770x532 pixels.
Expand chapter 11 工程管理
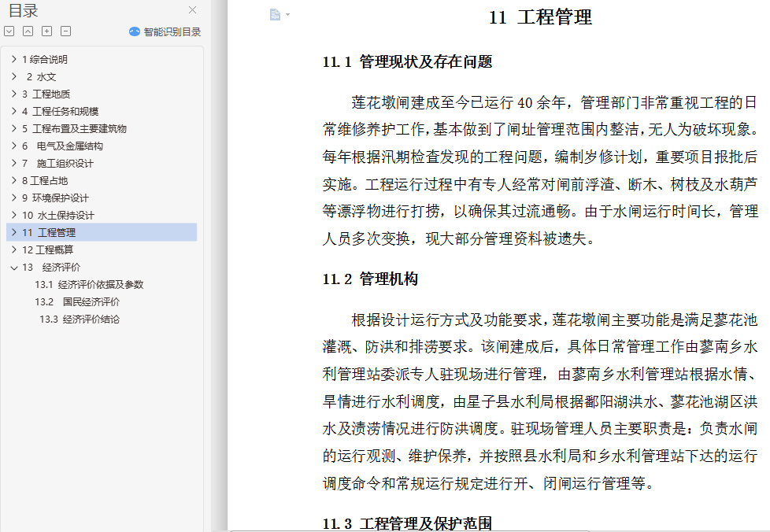coord(13,232)
